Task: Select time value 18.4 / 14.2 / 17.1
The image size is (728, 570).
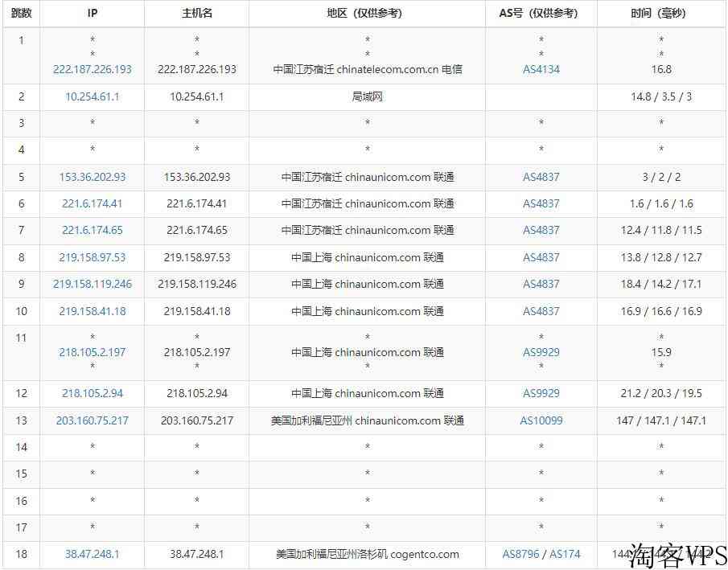Action: [x=661, y=284]
